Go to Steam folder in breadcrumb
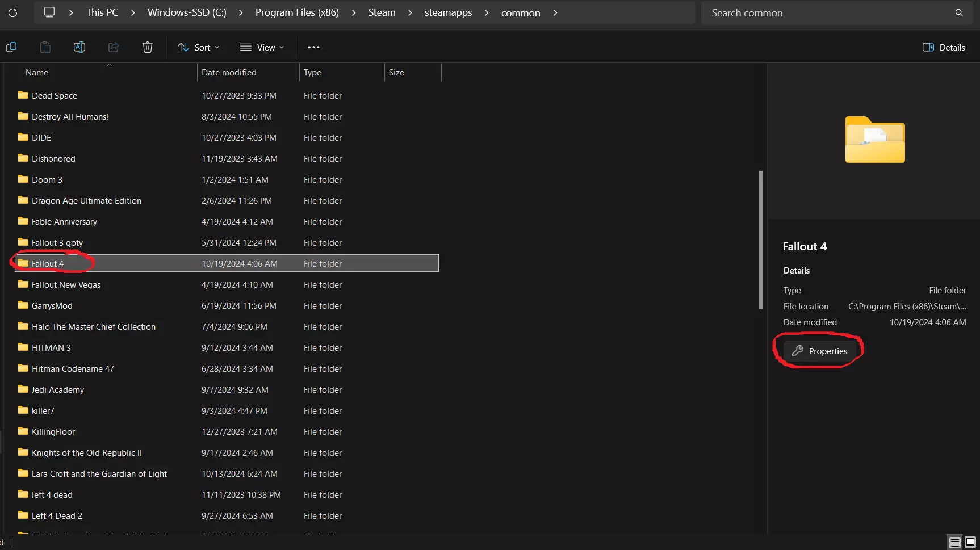 [382, 12]
